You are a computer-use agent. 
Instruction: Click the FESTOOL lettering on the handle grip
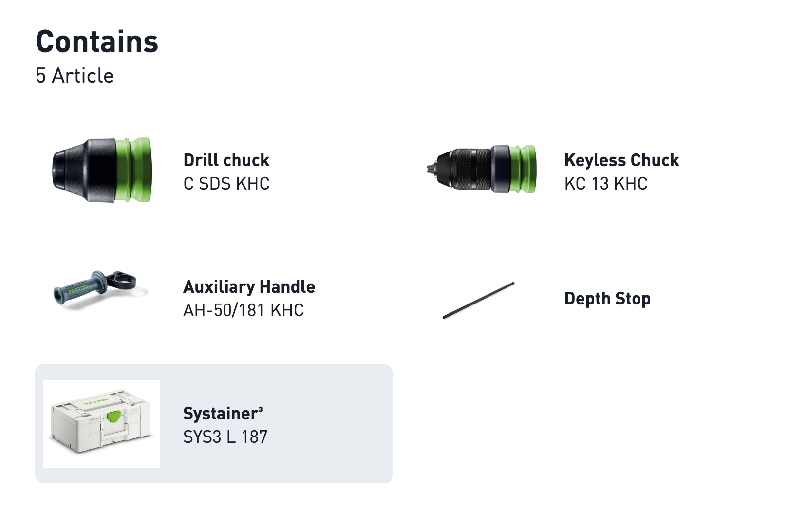[x=78, y=289]
